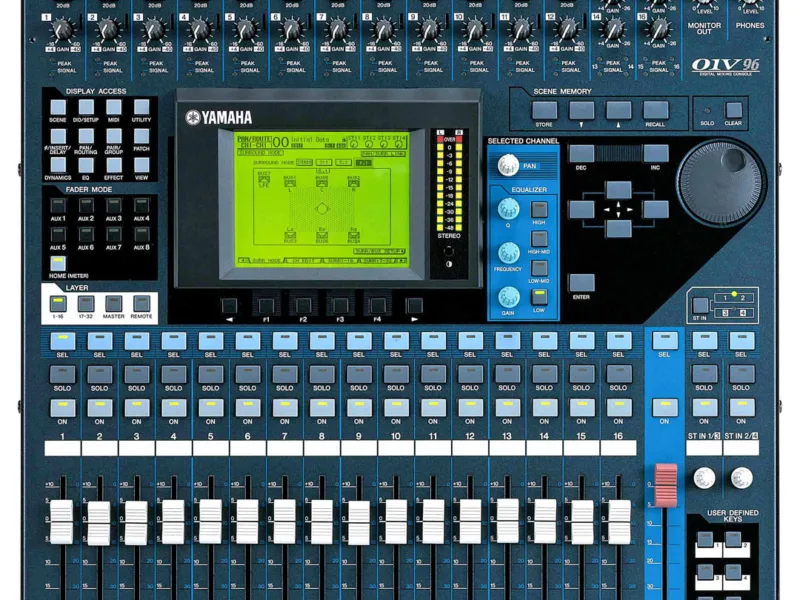Clear all solos with the CLEAR button
Screen dimensions: 800x600
point(734,110)
